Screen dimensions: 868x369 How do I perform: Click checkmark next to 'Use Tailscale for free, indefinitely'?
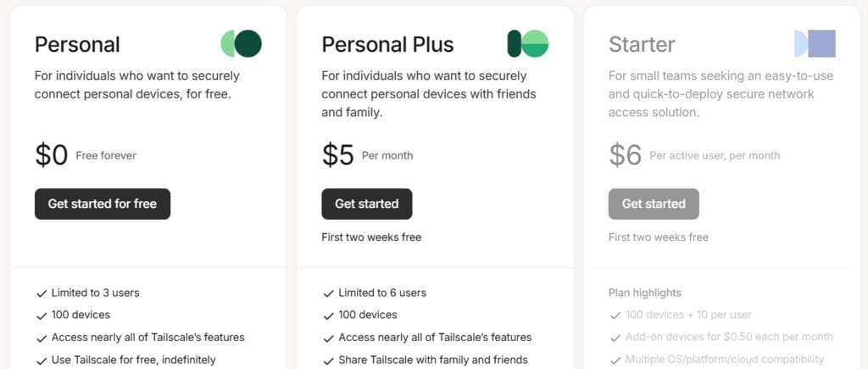[41, 360]
